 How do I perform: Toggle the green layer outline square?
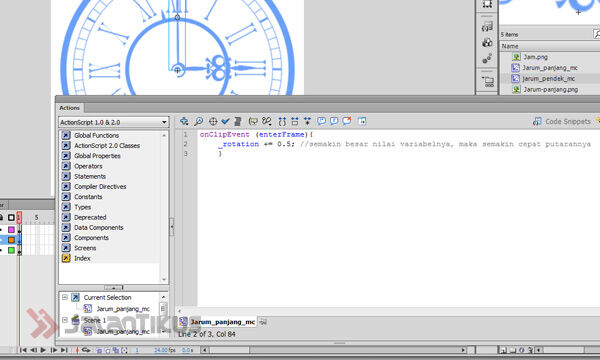[11, 250]
